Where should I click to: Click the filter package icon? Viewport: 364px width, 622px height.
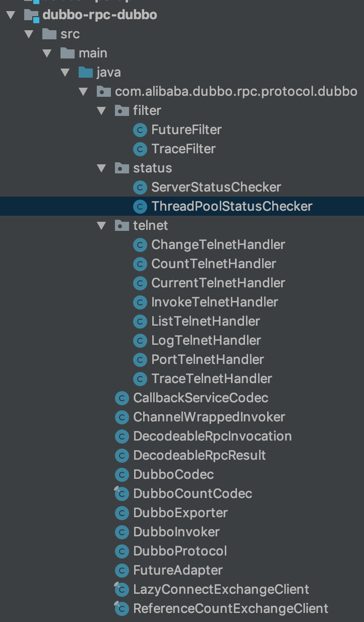pyautogui.click(x=122, y=111)
